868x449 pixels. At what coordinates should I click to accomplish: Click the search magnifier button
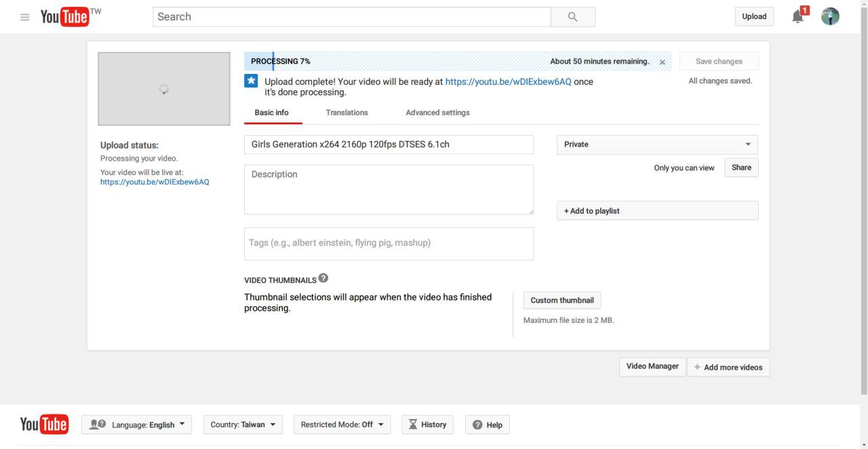click(572, 17)
